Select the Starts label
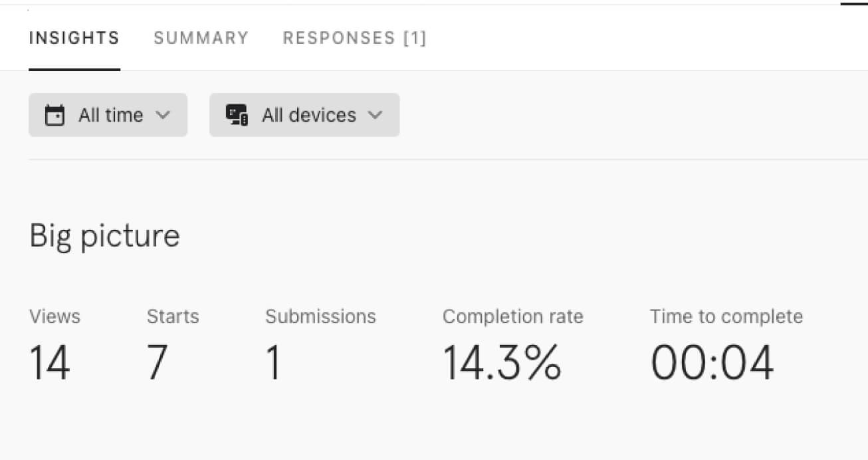 click(173, 316)
